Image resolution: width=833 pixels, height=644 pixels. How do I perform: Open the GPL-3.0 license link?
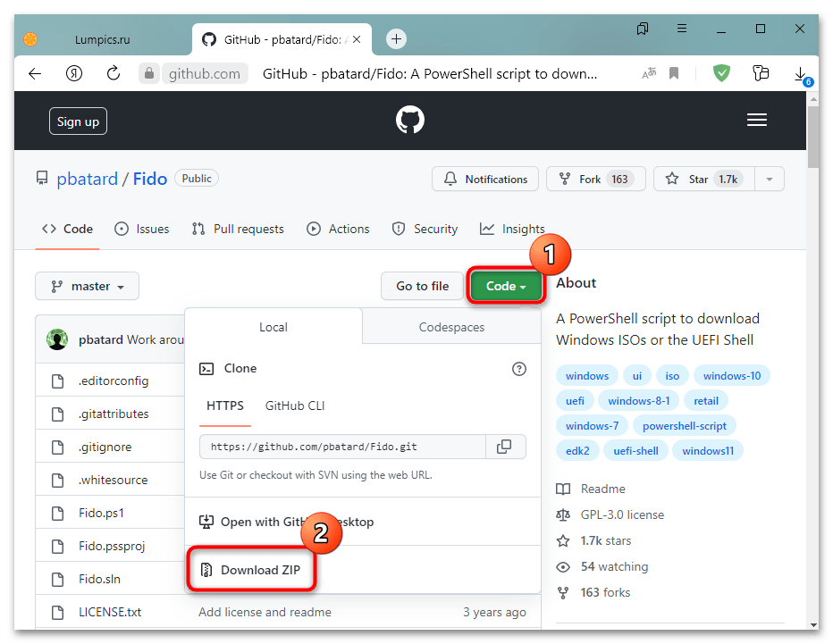pos(610,515)
